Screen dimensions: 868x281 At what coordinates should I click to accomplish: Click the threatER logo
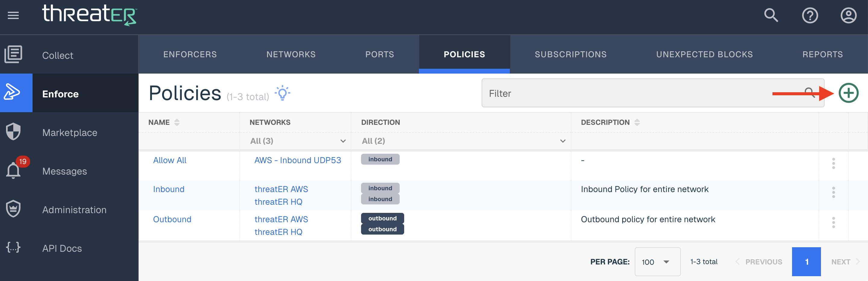[89, 15]
